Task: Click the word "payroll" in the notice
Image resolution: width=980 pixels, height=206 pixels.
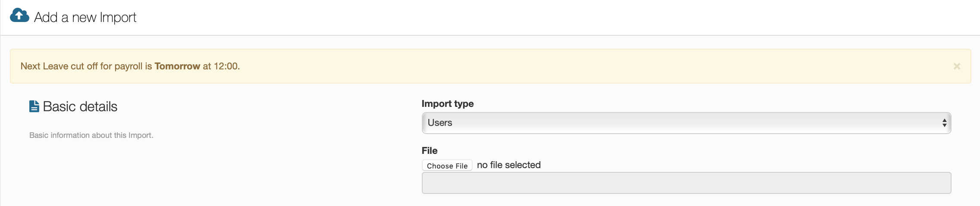Action: [x=129, y=66]
